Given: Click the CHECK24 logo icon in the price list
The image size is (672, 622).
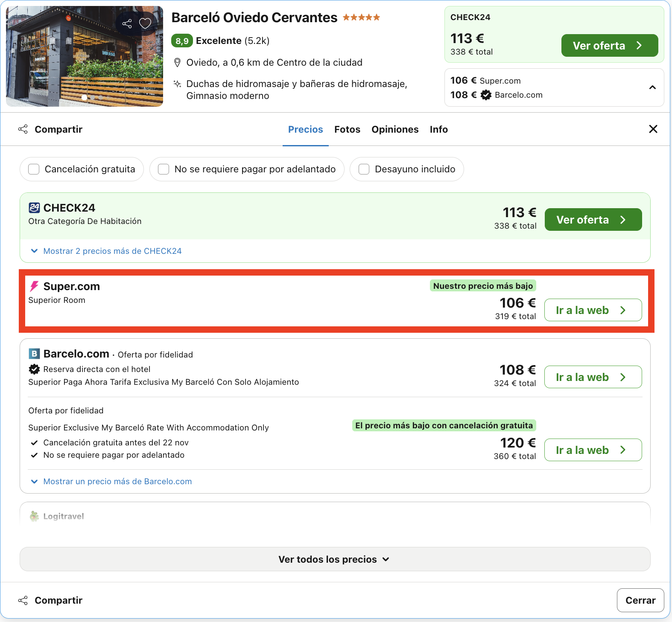Looking at the screenshot, I should [x=34, y=208].
